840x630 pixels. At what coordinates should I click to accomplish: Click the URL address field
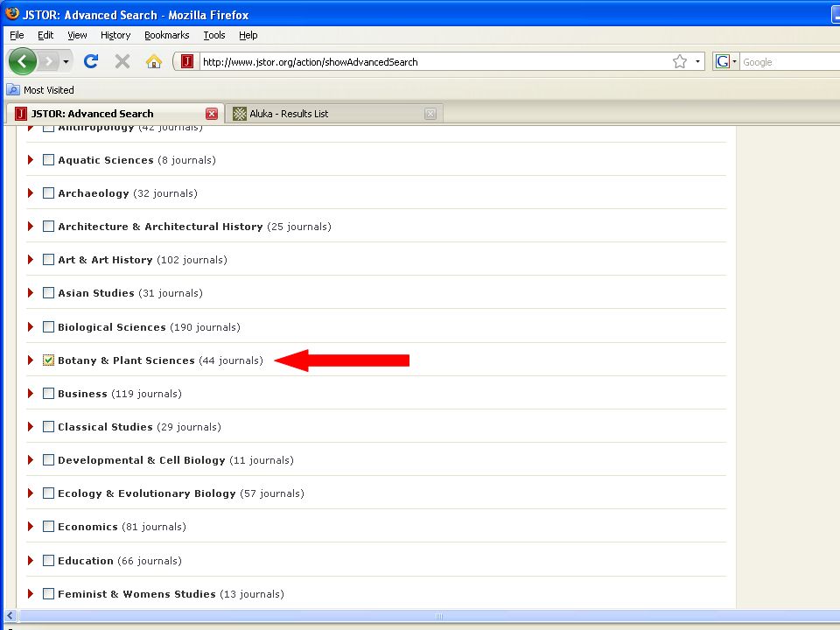click(x=435, y=61)
